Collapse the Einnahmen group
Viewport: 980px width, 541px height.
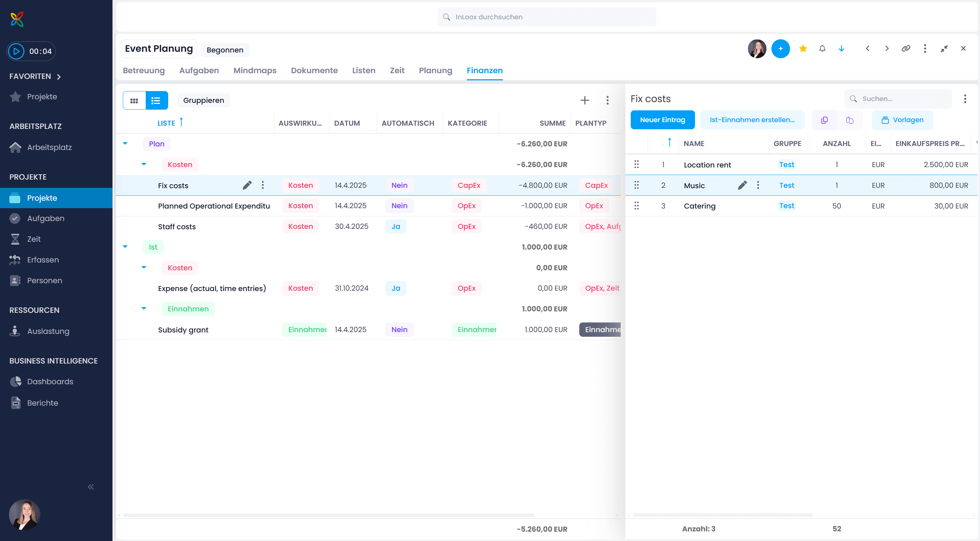pos(144,309)
